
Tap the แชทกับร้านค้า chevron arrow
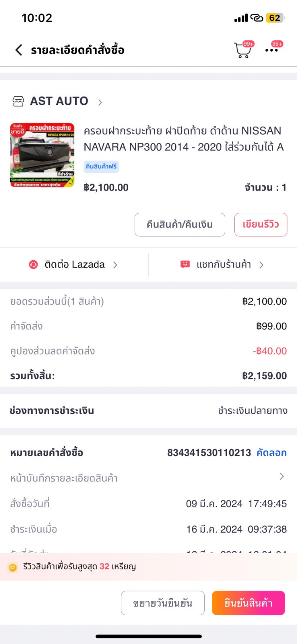tap(261, 265)
